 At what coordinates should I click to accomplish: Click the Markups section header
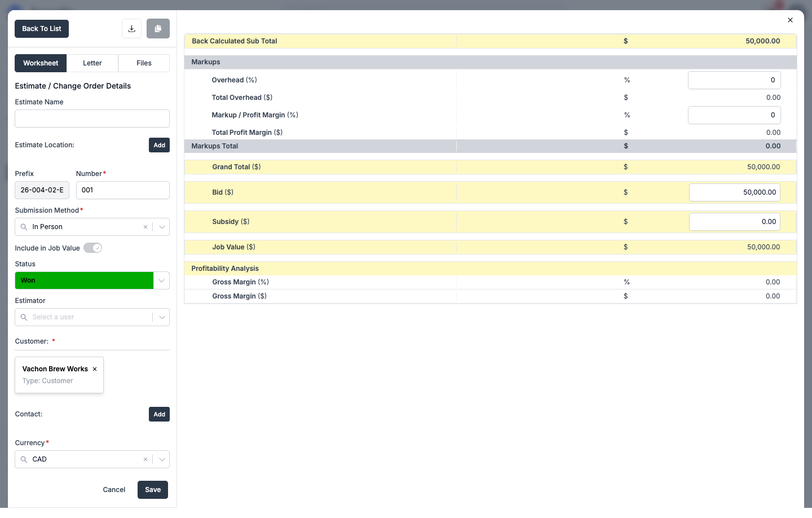coord(490,62)
